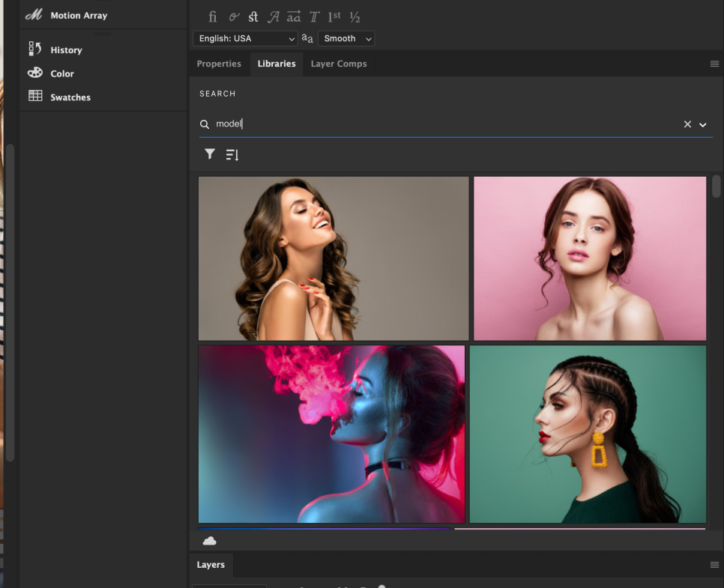Toggle standard ligatures (fi) button
This screenshot has height=588, width=724.
pyautogui.click(x=213, y=16)
